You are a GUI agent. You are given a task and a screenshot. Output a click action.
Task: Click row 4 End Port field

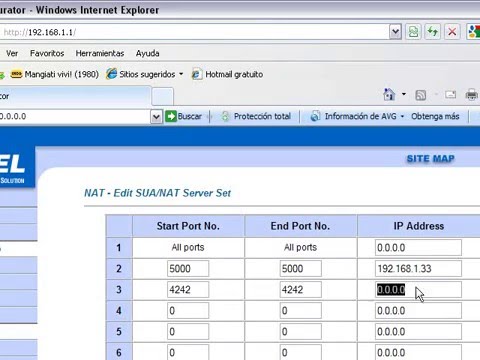click(301, 311)
